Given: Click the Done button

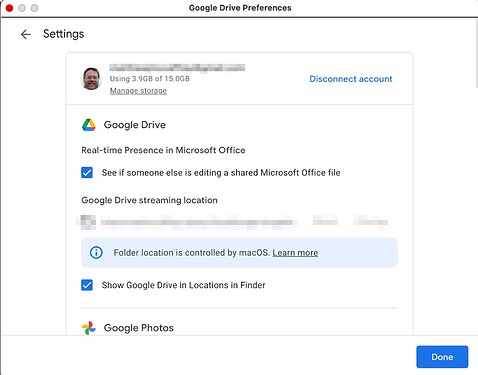Looking at the screenshot, I should 442,357.
